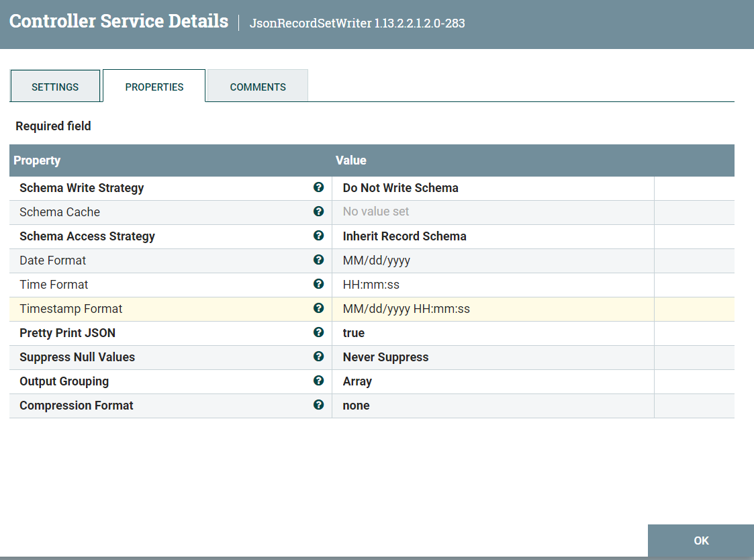Image resolution: width=754 pixels, height=560 pixels.
Task: Click the Output Grouping help icon
Action: point(318,381)
